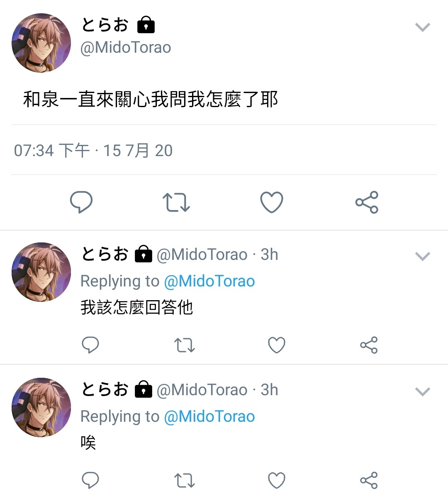448x499 pixels.
Task: Like the tweet 我該怎麼回答他
Action: coord(277,345)
